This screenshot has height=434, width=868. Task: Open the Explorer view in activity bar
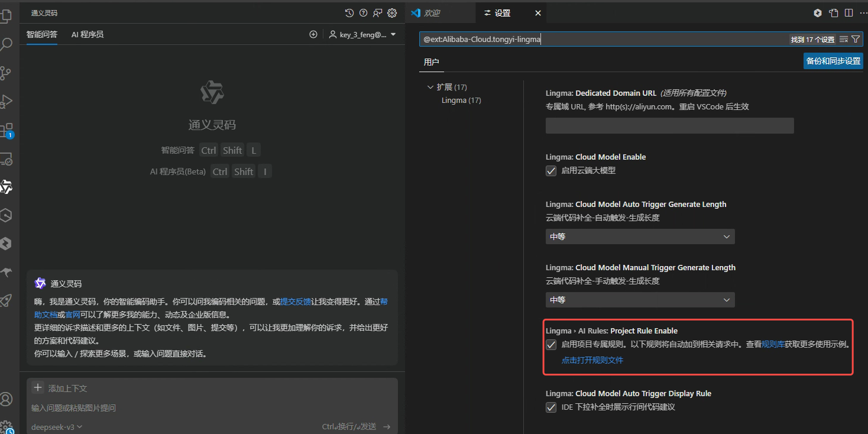[6, 16]
